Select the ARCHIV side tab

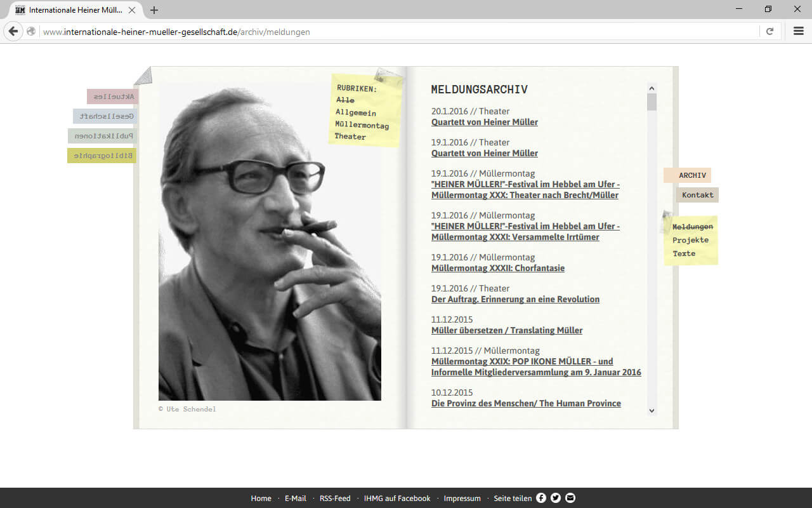pyautogui.click(x=688, y=175)
